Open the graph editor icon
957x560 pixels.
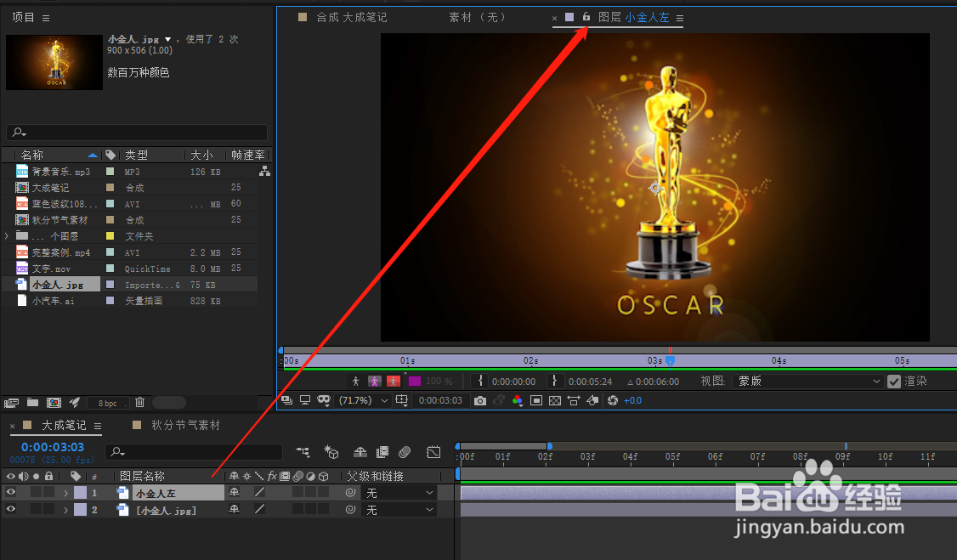[433, 452]
